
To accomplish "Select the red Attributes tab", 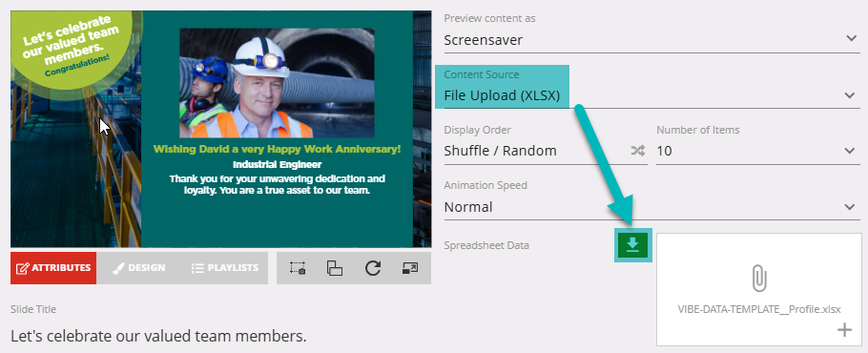I will [53, 268].
